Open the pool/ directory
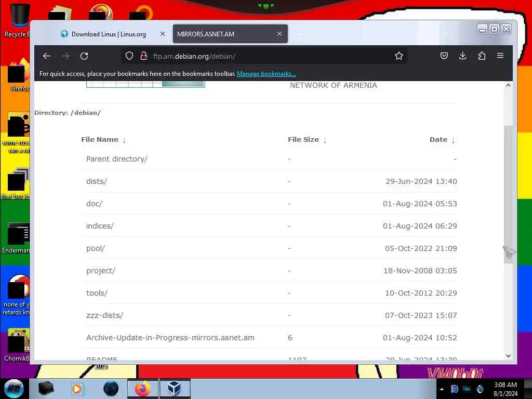Screen dimensions: 532x399 coord(96,248)
